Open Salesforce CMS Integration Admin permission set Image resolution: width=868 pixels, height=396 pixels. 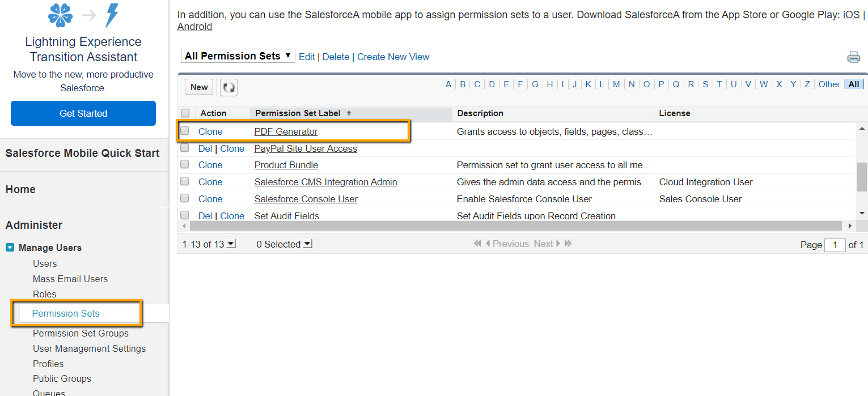pos(325,182)
